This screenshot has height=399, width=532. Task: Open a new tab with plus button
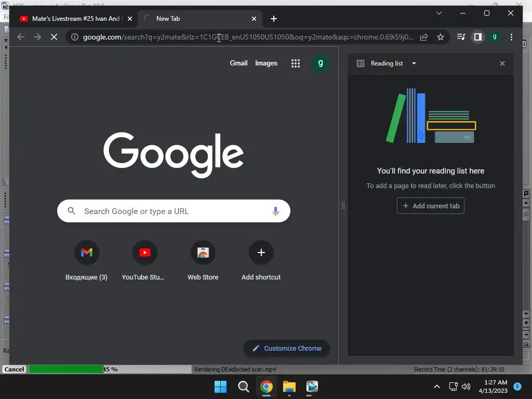click(274, 19)
